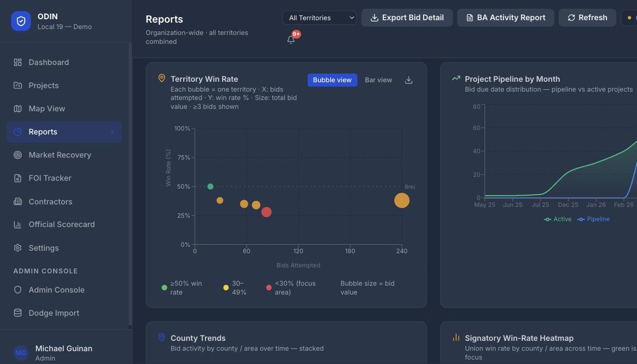Viewport: 637px width, 364px height.
Task: Expand the Reports submenu chevron
Action: pos(112,132)
